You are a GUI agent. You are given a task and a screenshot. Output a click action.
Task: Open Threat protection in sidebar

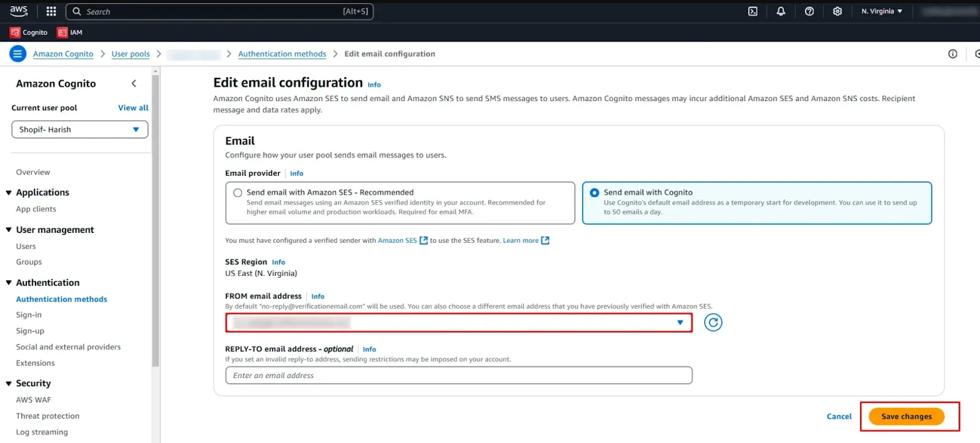(48, 416)
